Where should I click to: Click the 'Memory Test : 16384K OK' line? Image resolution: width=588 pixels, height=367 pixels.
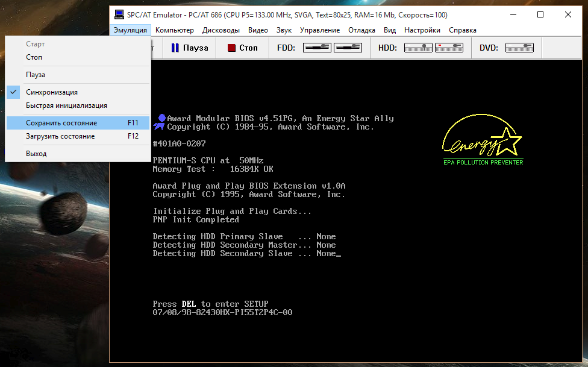(x=213, y=169)
